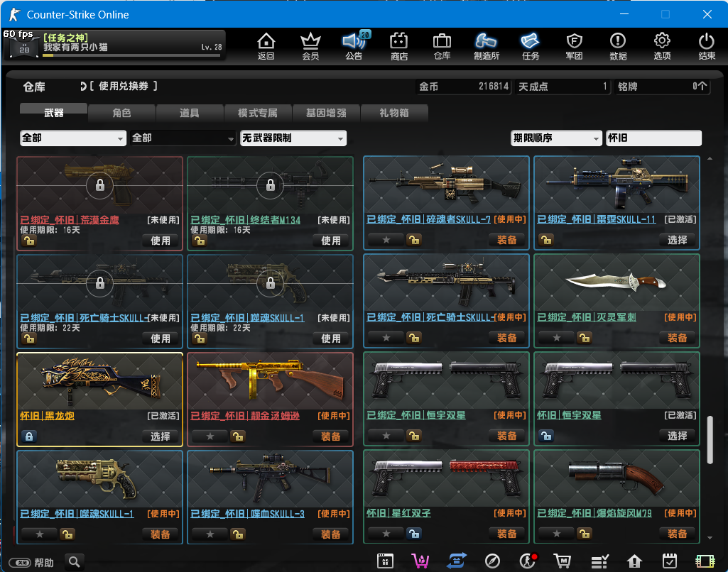Open the 军团 clan shield icon
This screenshot has width=728, height=572.
tap(575, 46)
